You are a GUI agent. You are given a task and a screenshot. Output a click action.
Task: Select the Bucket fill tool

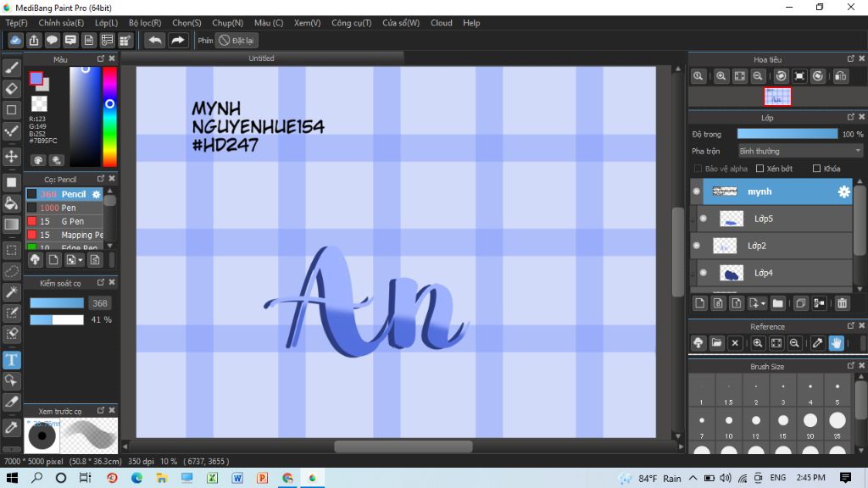(12, 203)
